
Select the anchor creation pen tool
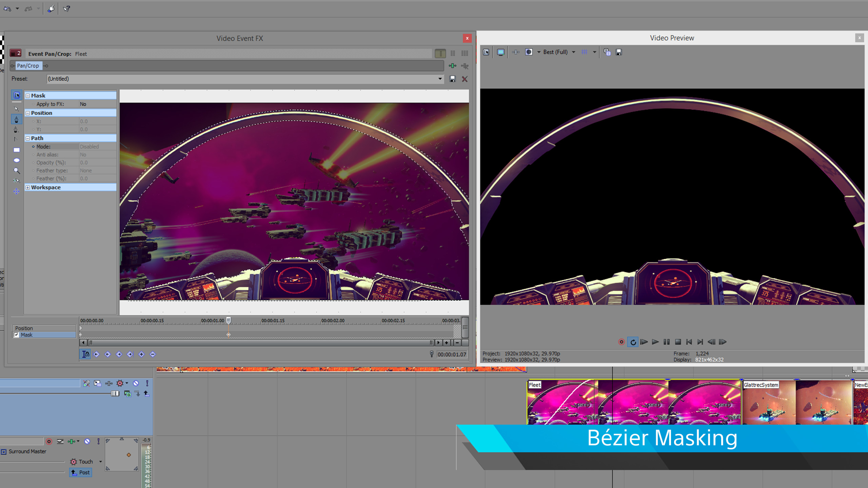(x=16, y=119)
